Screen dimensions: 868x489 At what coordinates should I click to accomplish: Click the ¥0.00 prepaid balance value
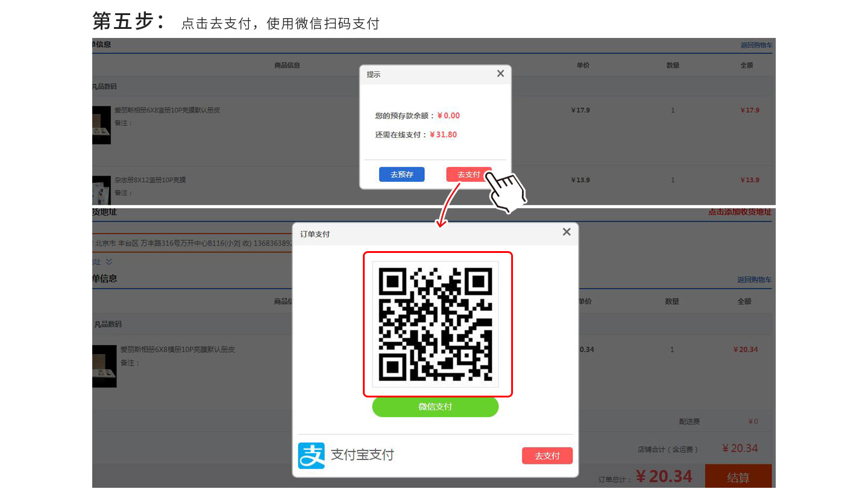point(448,116)
